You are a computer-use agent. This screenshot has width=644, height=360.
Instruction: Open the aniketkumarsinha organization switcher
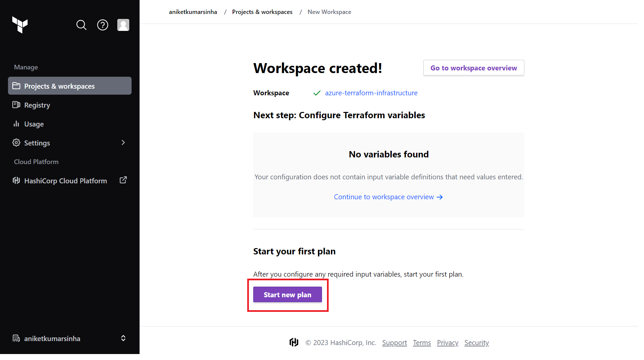70,338
